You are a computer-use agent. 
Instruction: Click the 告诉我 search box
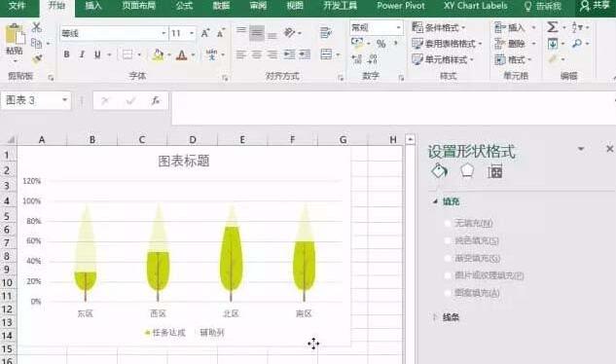pyautogui.click(x=544, y=6)
